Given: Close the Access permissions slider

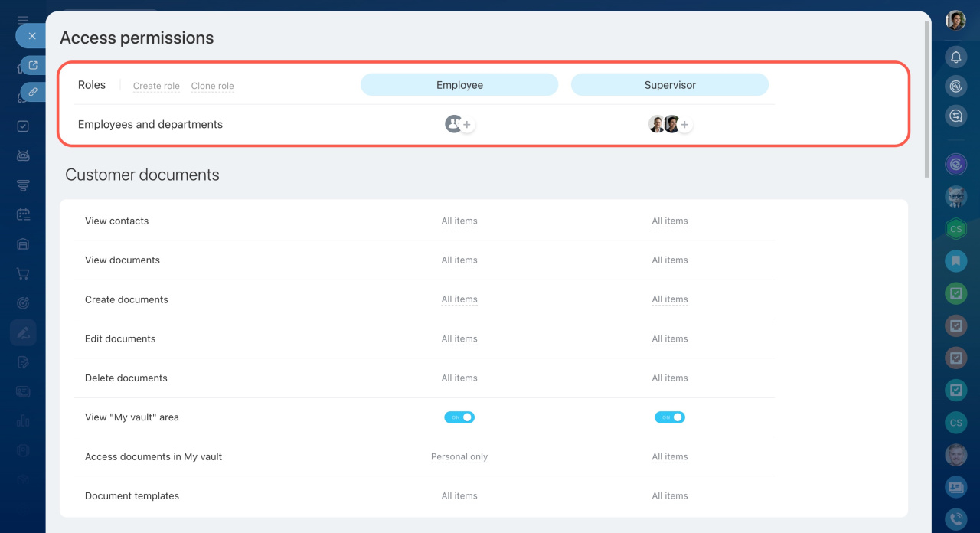Looking at the screenshot, I should pos(31,36).
